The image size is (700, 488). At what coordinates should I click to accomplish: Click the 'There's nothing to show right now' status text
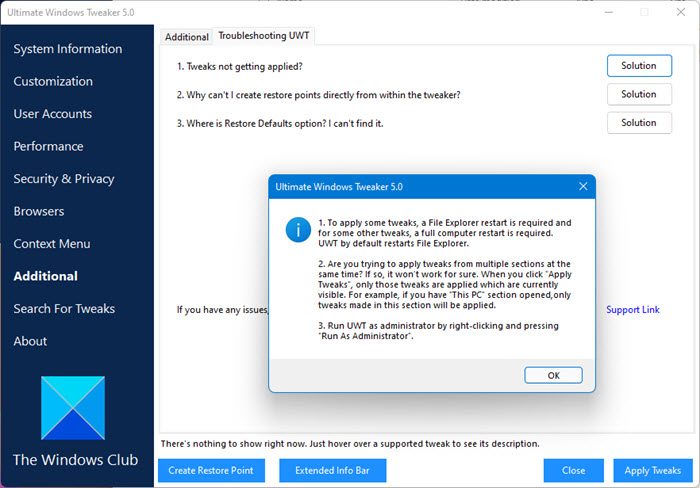coord(350,444)
